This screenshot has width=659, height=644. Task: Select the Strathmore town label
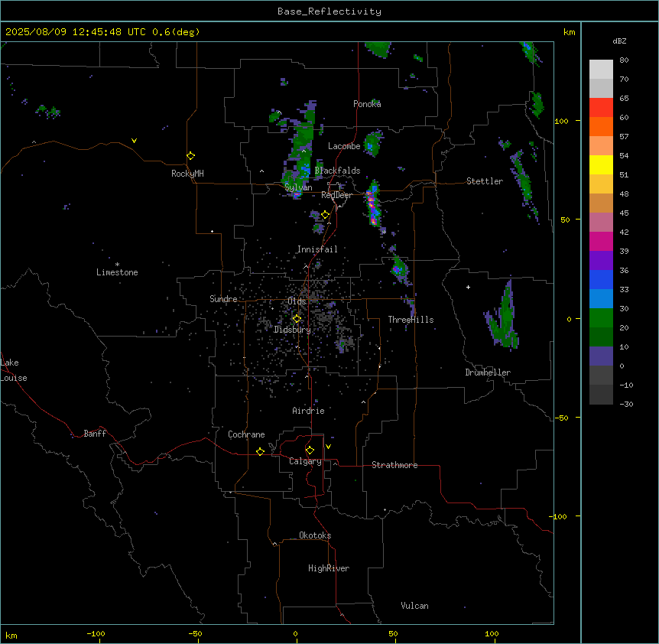point(394,465)
